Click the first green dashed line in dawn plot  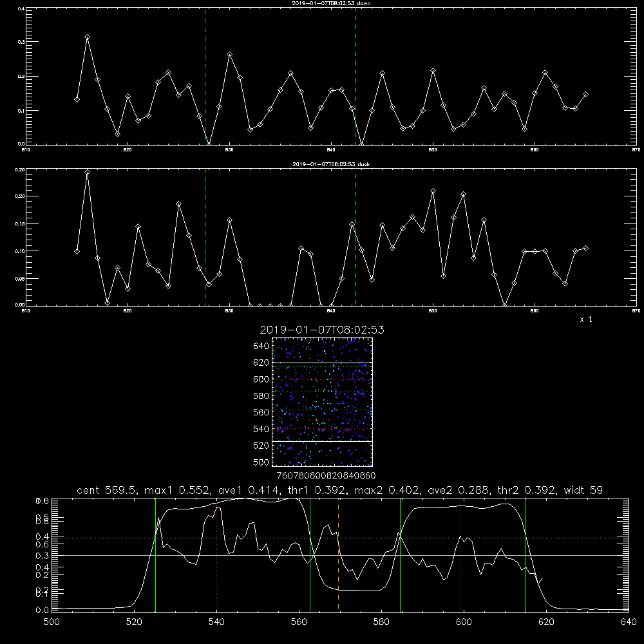click(x=205, y=76)
